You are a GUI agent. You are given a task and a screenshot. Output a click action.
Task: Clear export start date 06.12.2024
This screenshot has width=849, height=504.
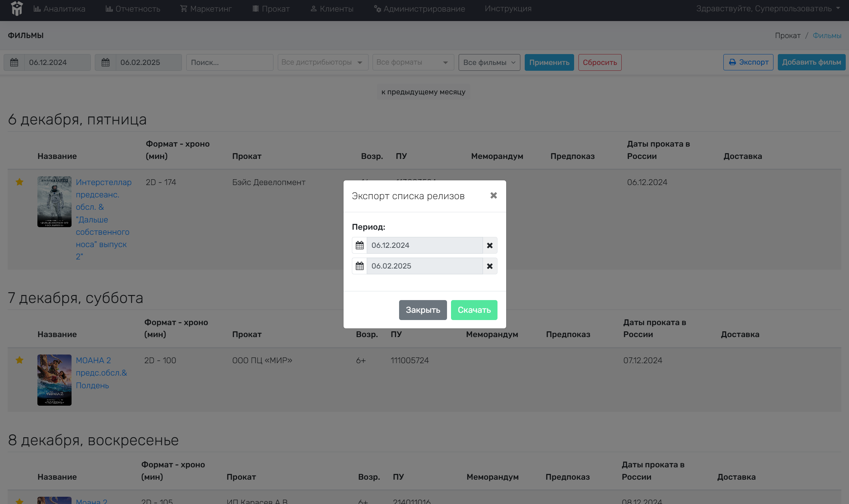(x=490, y=245)
